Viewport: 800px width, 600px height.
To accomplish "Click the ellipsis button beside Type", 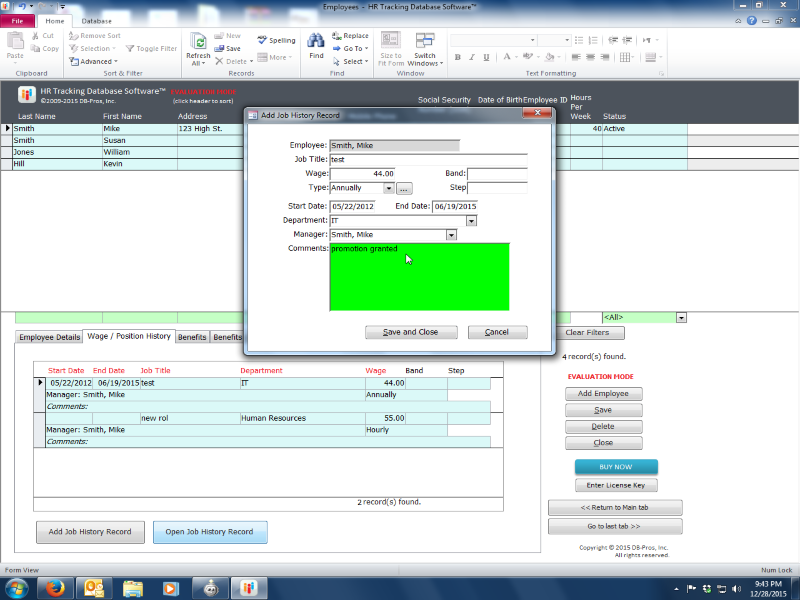I will click(404, 188).
